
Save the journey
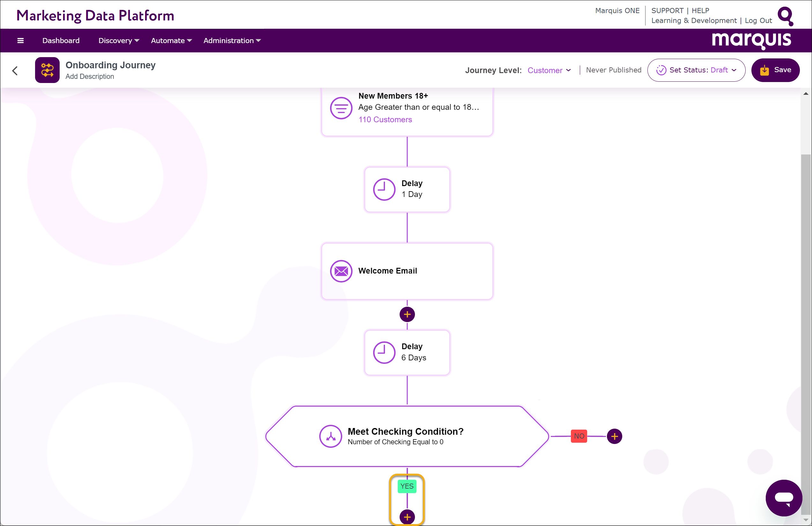click(x=775, y=70)
